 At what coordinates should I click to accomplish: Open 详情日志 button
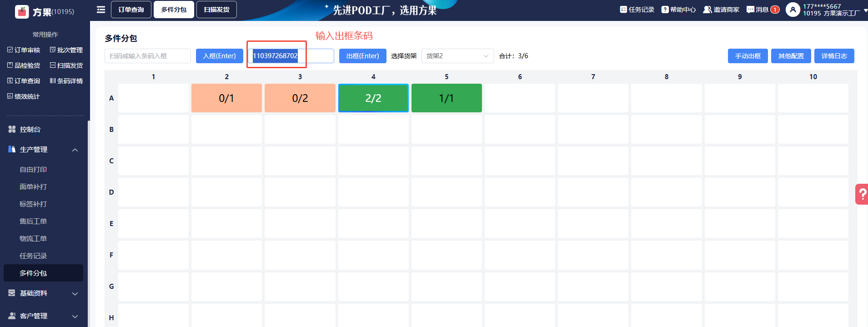coord(834,56)
